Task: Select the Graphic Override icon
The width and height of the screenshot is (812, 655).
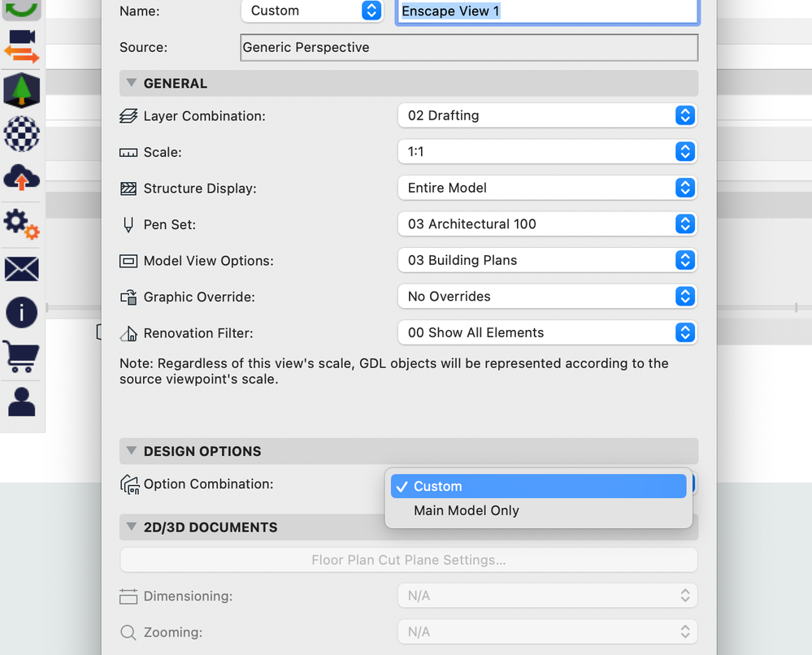Action: tap(128, 297)
